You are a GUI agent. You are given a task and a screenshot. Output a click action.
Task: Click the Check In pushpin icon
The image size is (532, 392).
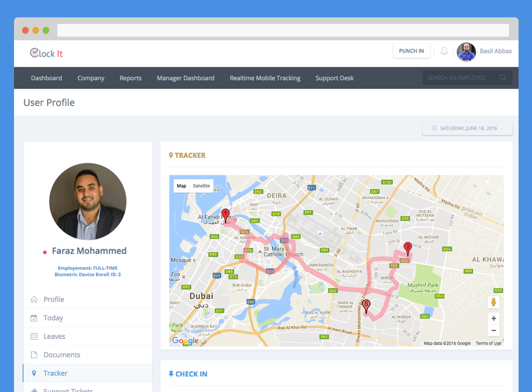[171, 374]
